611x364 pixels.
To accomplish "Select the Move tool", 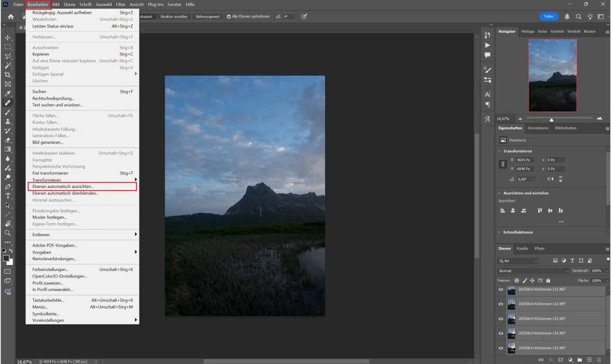I will [x=8, y=38].
